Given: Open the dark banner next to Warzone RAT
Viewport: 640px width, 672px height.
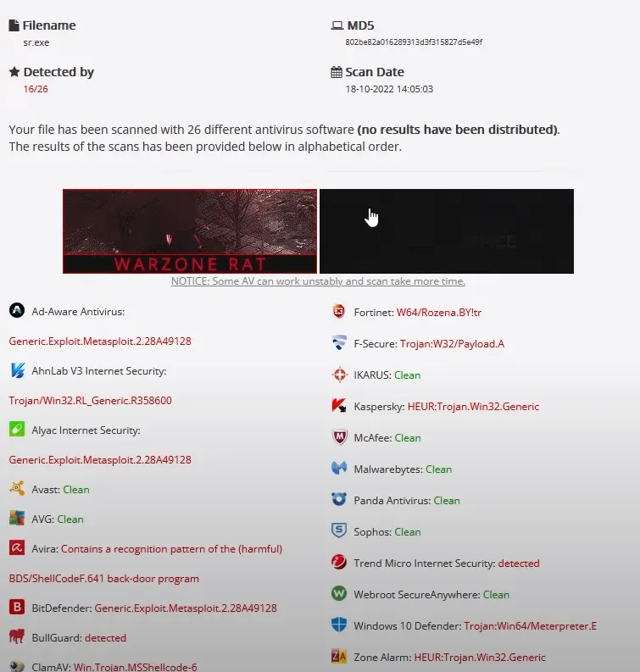Looking at the screenshot, I should pos(447,231).
